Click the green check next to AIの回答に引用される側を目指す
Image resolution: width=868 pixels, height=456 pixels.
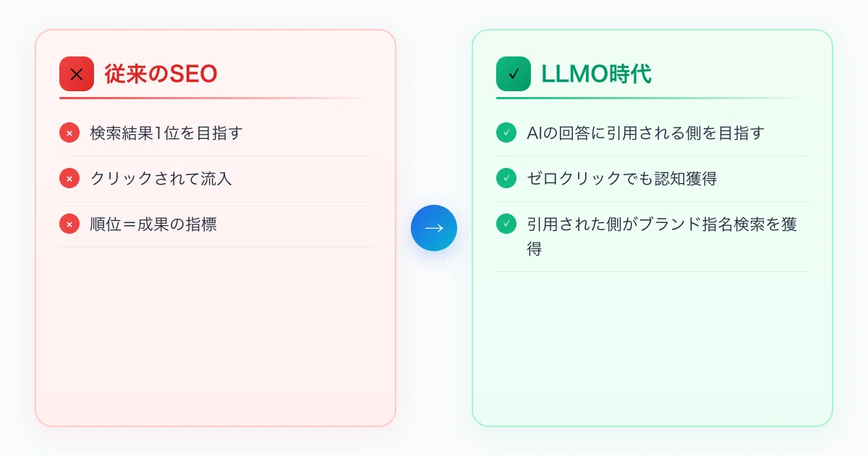(x=506, y=133)
